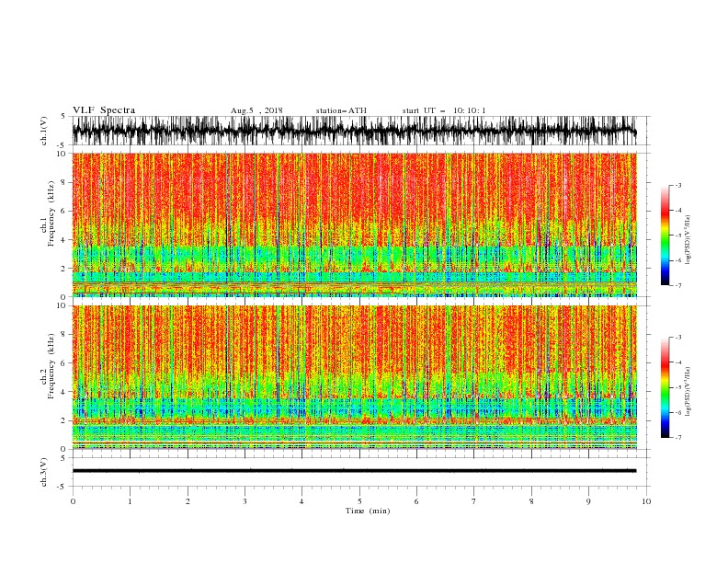
Task: Click the "8" kHz tick on ch.1 spectrogram
Action: click(63, 182)
